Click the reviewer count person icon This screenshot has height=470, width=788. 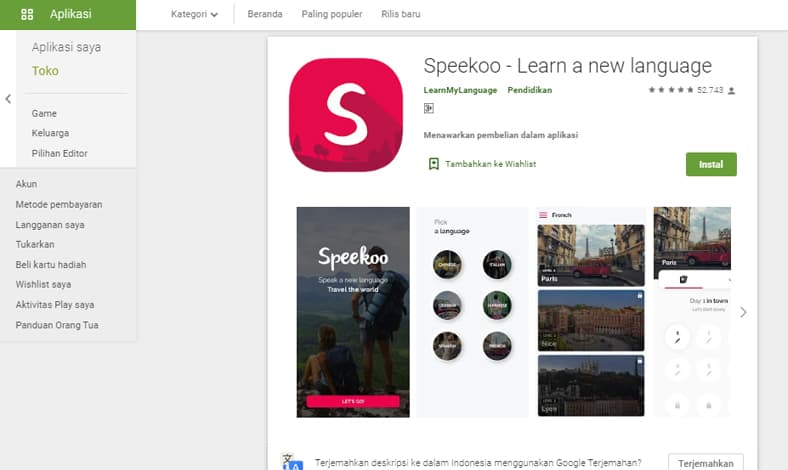(732, 90)
